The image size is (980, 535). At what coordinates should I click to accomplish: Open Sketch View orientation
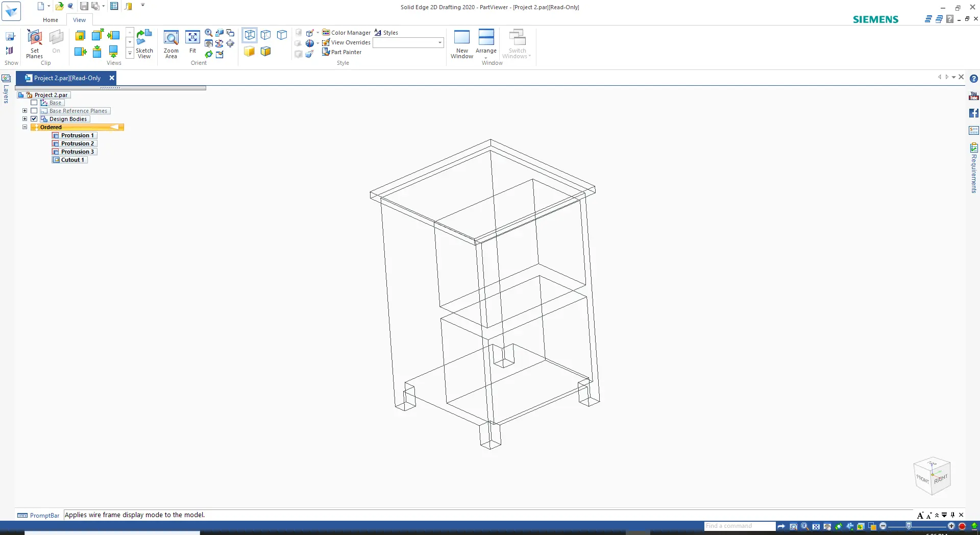pyautogui.click(x=144, y=43)
